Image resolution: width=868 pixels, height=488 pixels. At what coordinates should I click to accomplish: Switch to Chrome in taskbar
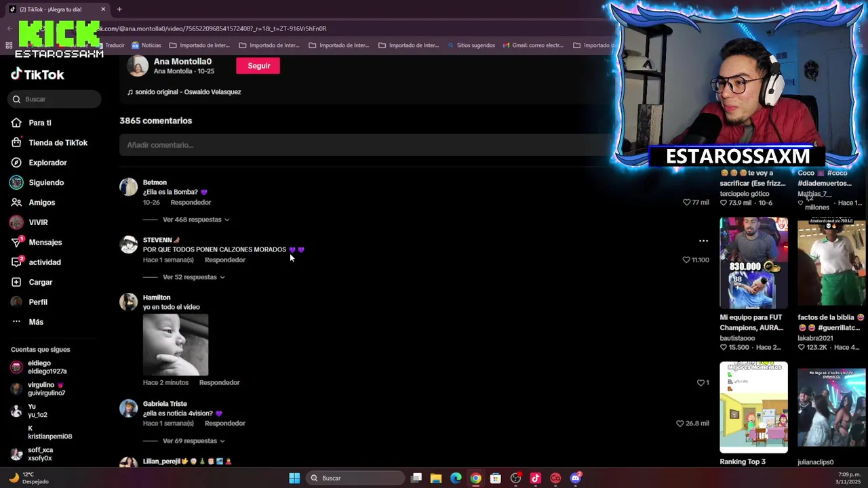(x=476, y=478)
